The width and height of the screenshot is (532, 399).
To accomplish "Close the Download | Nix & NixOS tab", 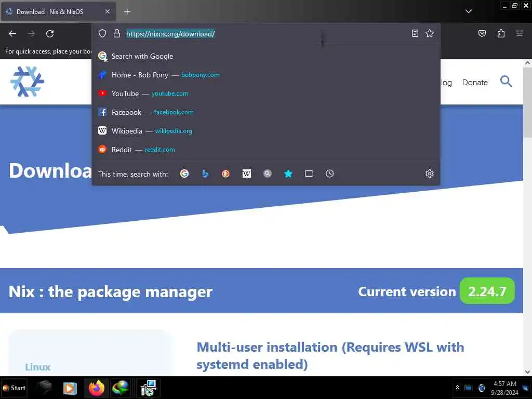I will click(107, 11).
